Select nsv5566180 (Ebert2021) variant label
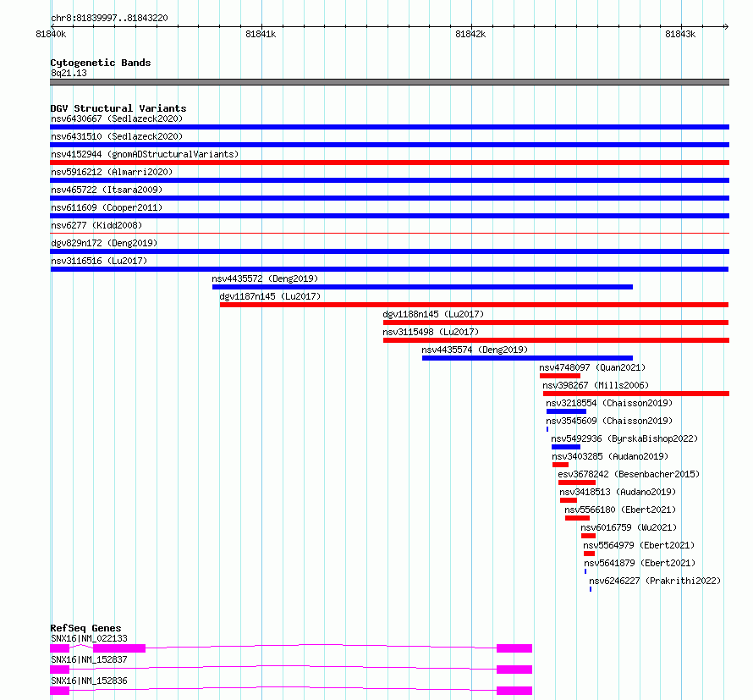Image resolution: width=753 pixels, height=700 pixels. (620, 510)
